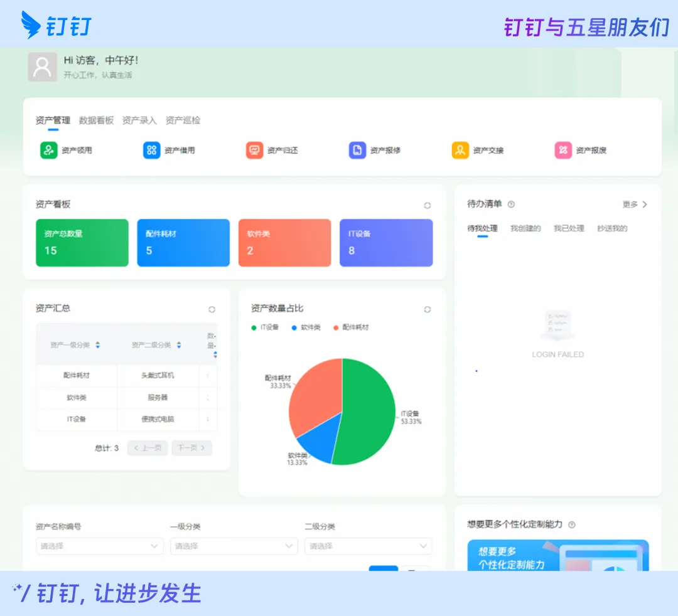Image resolution: width=678 pixels, height=616 pixels.
Task: Open the 资产交接 asset handover icon
Action: [460, 151]
